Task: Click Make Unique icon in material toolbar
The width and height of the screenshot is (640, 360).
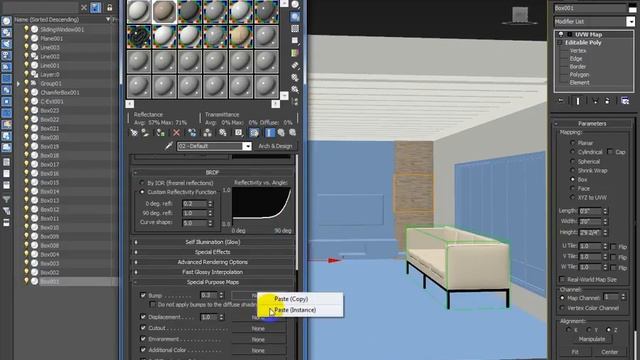Action: click(x=207, y=133)
